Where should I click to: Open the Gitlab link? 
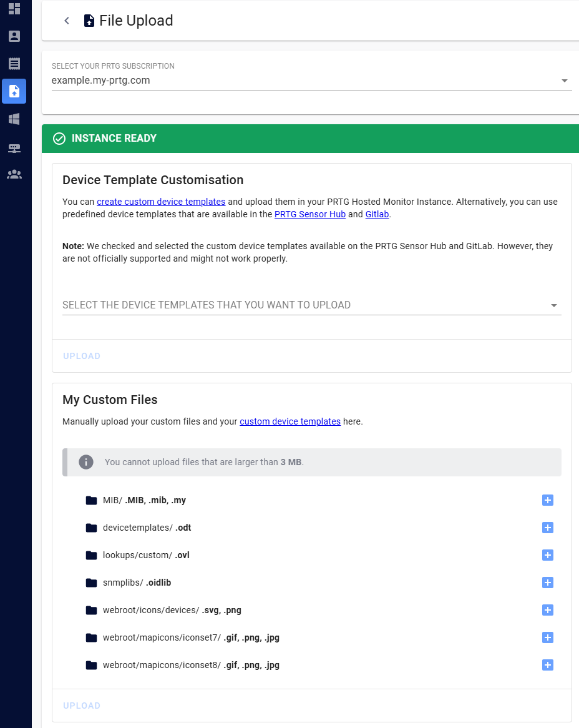click(377, 214)
